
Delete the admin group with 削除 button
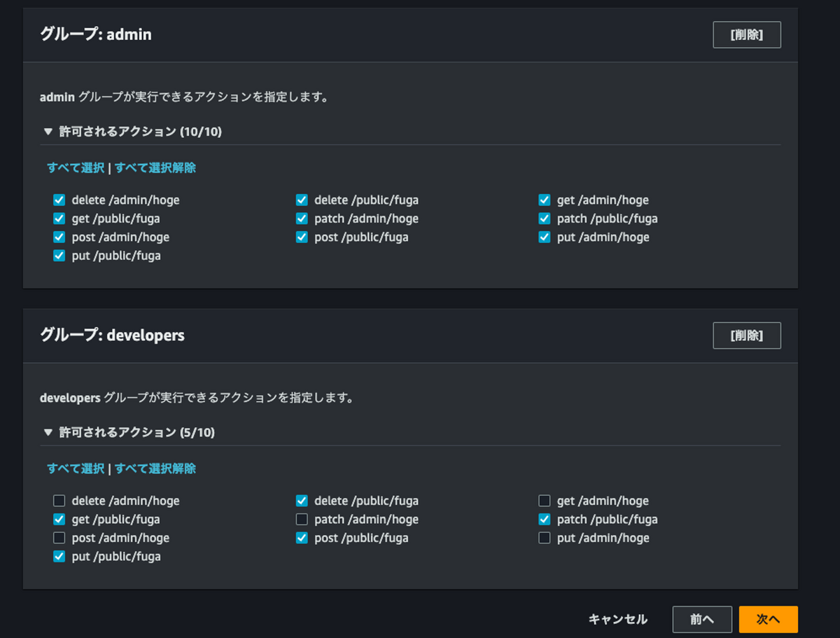point(747,34)
